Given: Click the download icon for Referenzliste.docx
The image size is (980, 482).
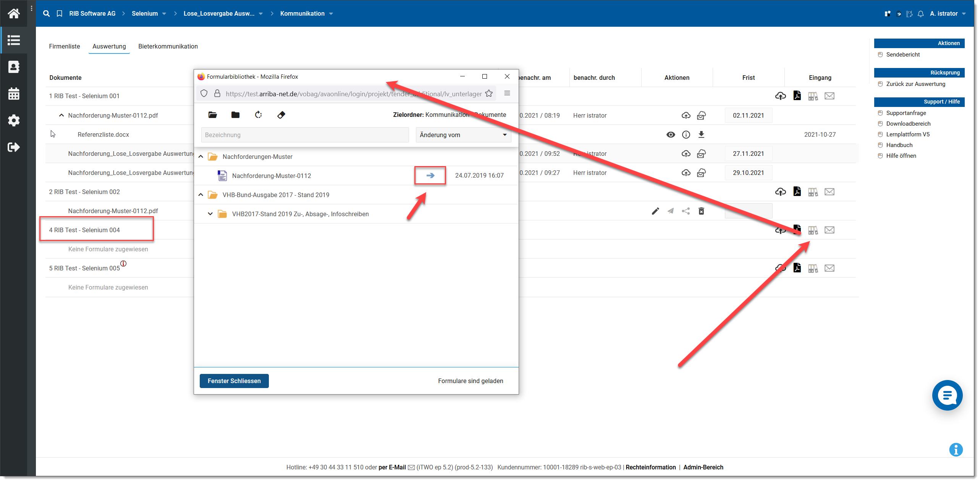Looking at the screenshot, I should (x=701, y=134).
